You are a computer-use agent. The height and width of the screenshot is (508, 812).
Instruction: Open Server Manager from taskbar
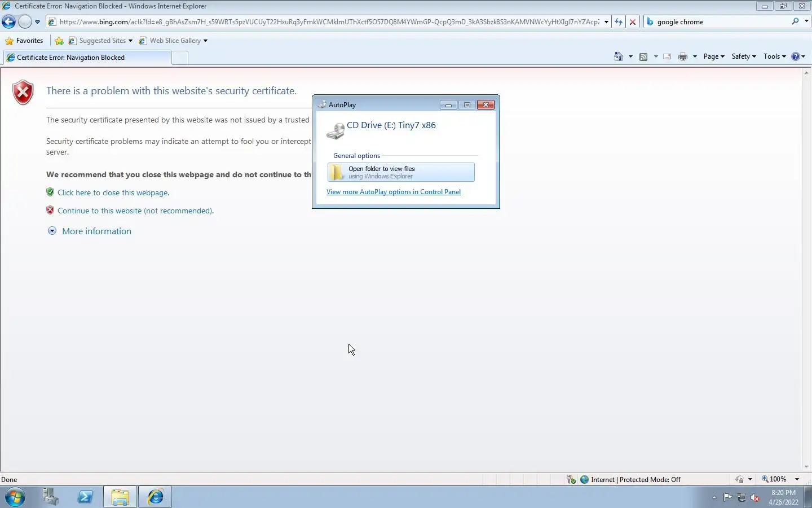coord(50,497)
